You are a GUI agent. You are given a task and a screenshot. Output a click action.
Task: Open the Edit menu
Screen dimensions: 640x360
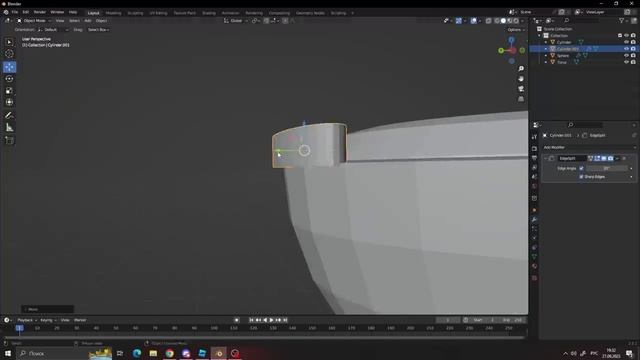coord(26,12)
